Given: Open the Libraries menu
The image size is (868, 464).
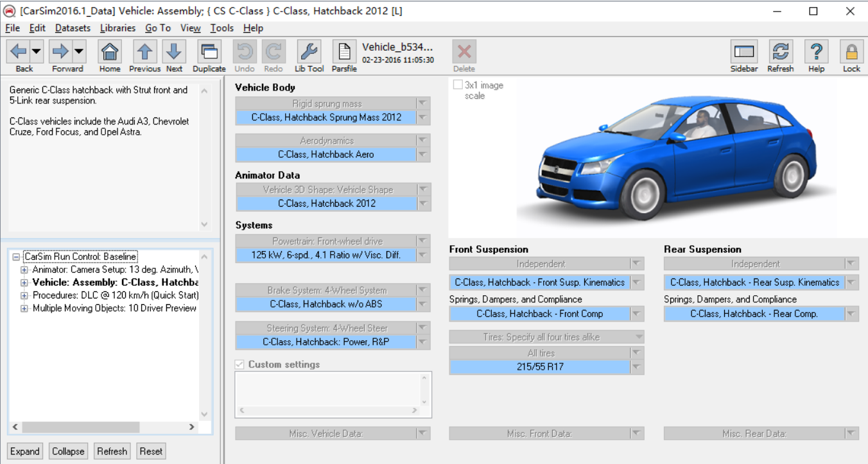Looking at the screenshot, I should (x=118, y=28).
